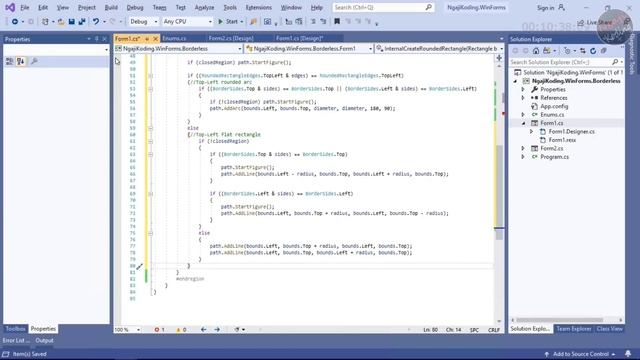The width and height of the screenshot is (640, 360).
Task: Click the Open File toolbar icon
Action: click(61, 22)
